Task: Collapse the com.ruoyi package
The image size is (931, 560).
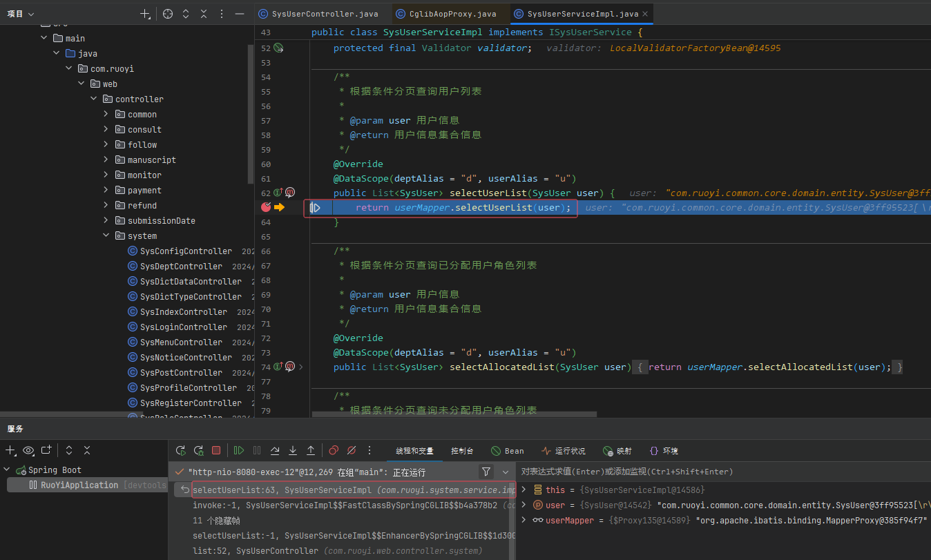Action: pos(69,68)
